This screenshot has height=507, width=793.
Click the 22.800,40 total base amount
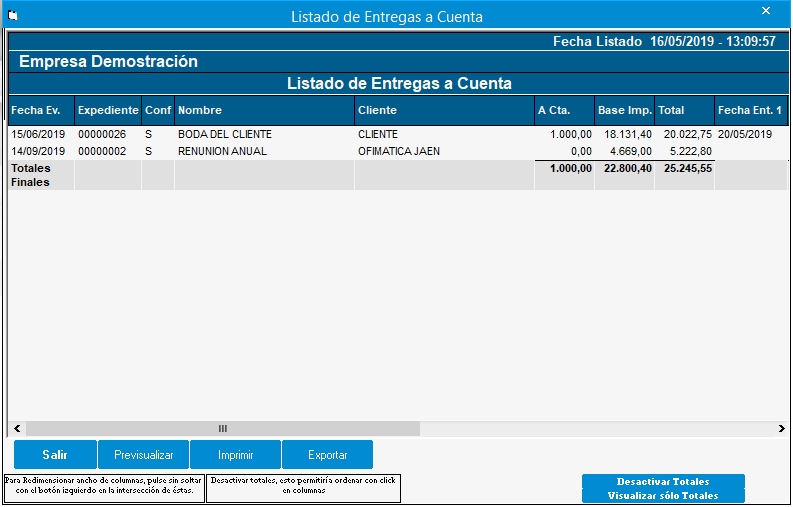point(628,168)
